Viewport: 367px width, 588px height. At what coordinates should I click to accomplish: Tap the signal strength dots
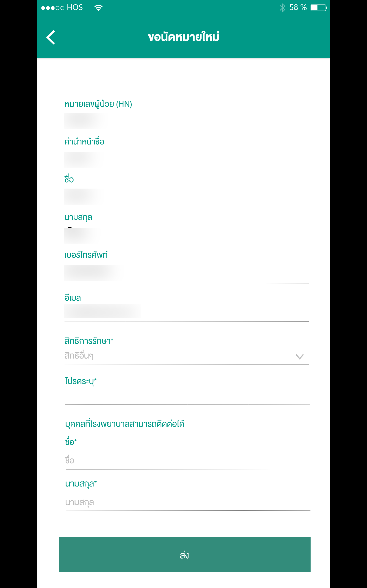point(53,8)
